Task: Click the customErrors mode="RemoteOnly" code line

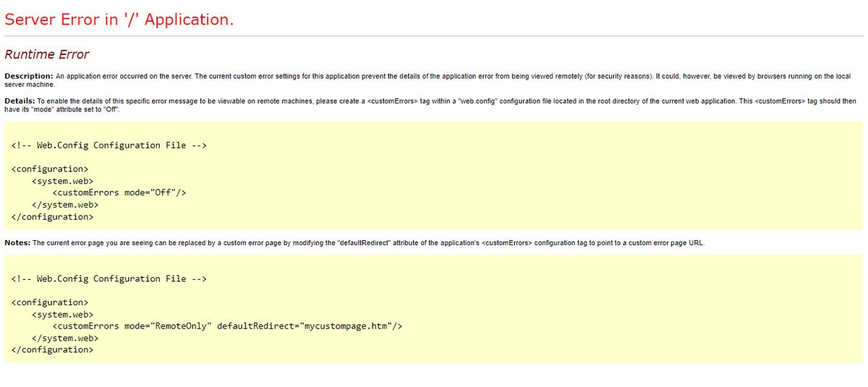Action: click(x=227, y=326)
